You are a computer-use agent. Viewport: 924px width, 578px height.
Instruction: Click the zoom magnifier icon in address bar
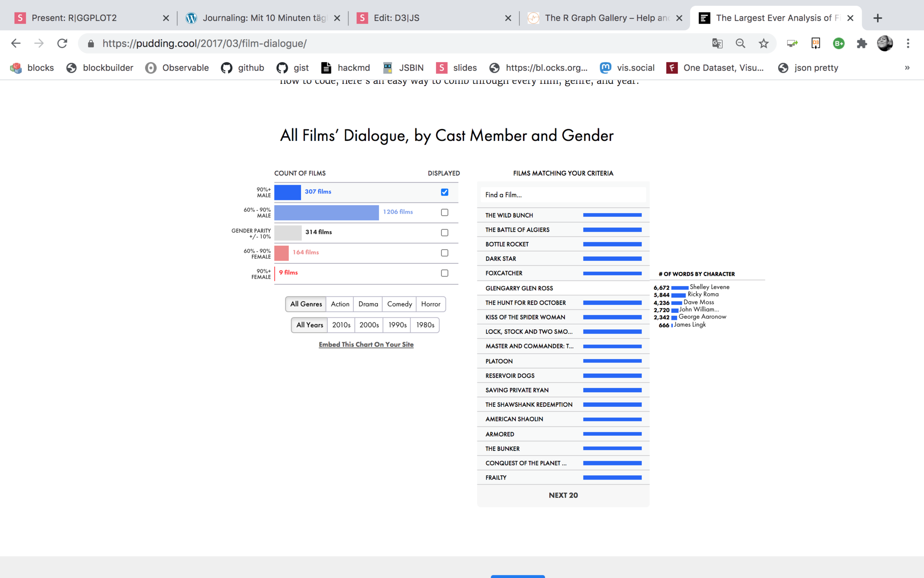pyautogui.click(x=740, y=43)
